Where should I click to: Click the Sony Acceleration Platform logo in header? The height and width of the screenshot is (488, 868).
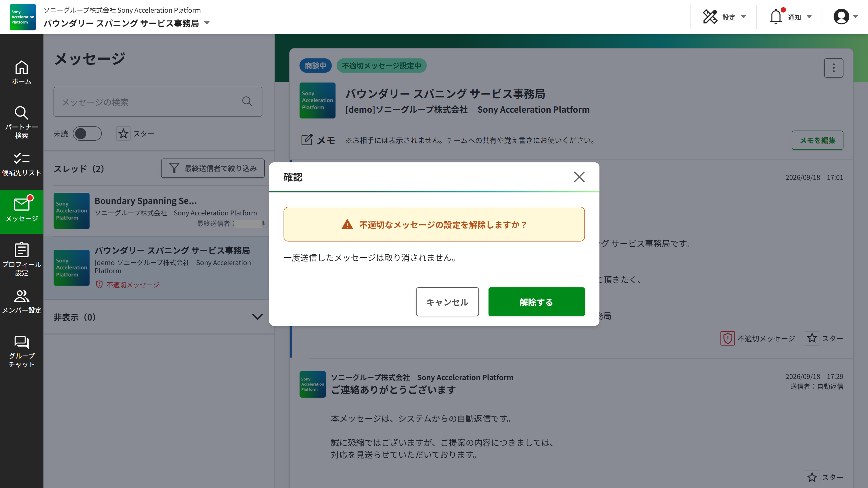(23, 17)
